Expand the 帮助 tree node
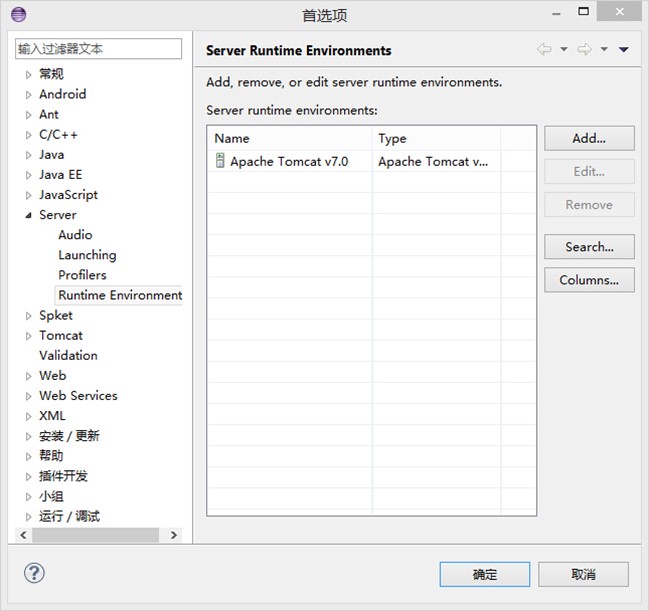The width and height of the screenshot is (649, 611). coord(28,456)
